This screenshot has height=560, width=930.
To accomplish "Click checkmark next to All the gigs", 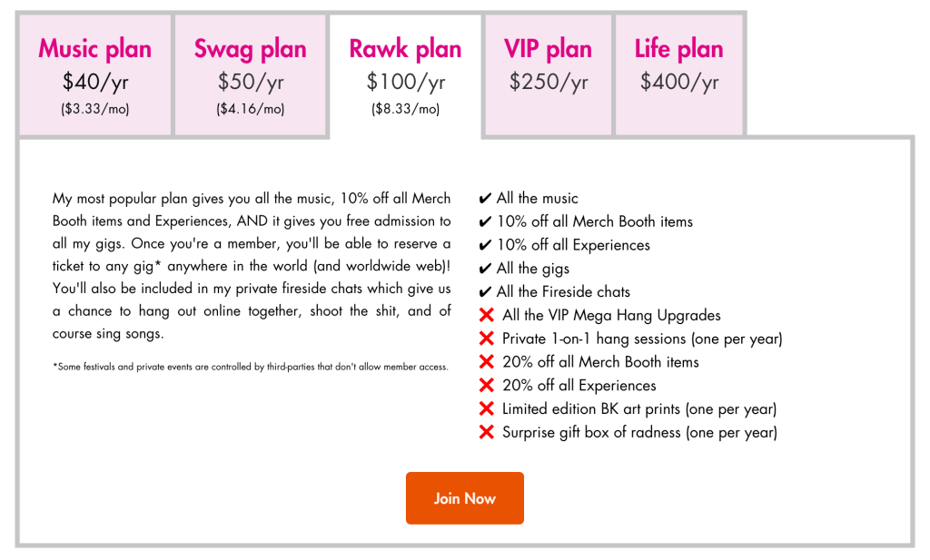I will click(x=485, y=269).
